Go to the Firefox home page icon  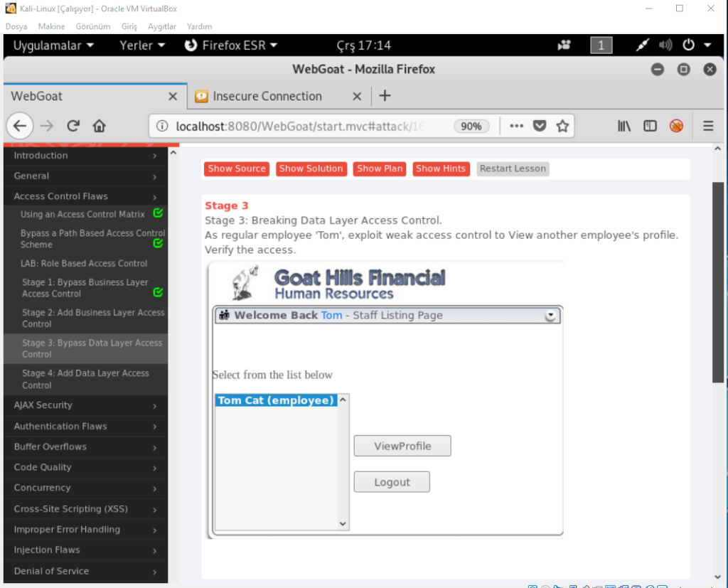pyautogui.click(x=100, y=126)
